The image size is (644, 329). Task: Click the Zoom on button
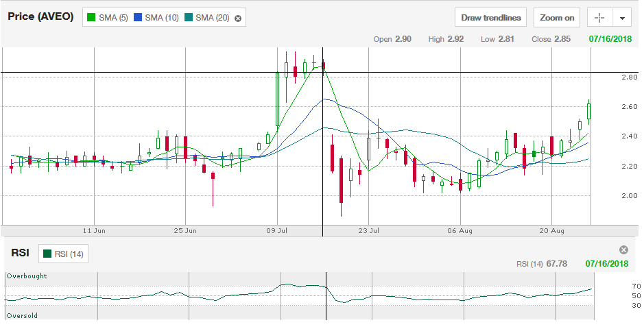click(x=557, y=18)
